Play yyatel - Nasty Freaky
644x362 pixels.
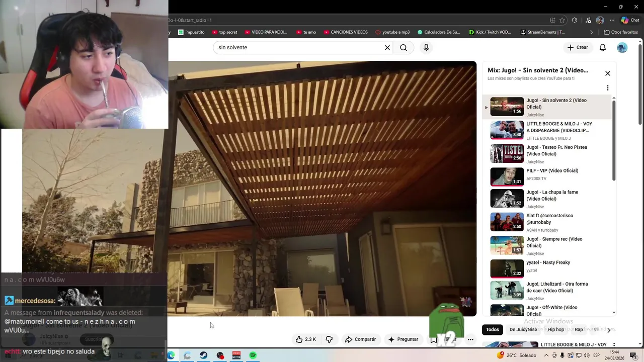point(548,268)
